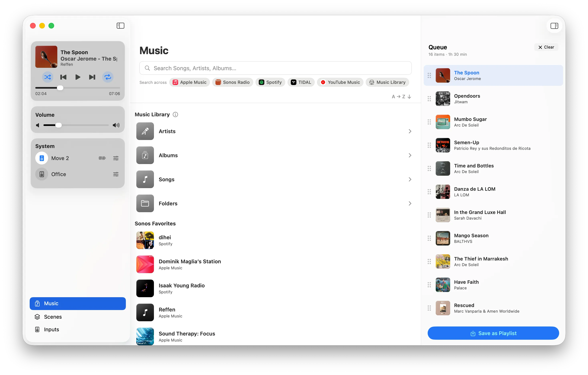Toggle TIDAL search filter
588x375 pixels.
pyautogui.click(x=301, y=82)
